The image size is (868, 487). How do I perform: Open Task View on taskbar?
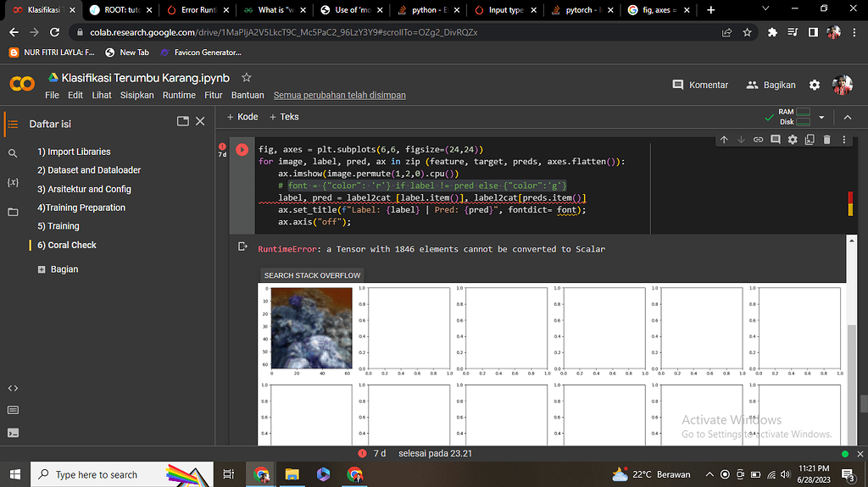(x=228, y=475)
